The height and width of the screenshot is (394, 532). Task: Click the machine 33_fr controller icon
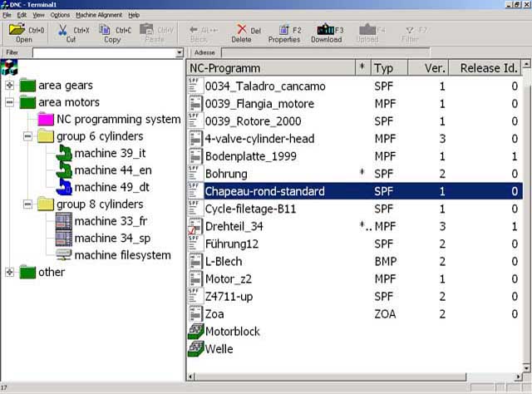pyautogui.click(x=64, y=221)
